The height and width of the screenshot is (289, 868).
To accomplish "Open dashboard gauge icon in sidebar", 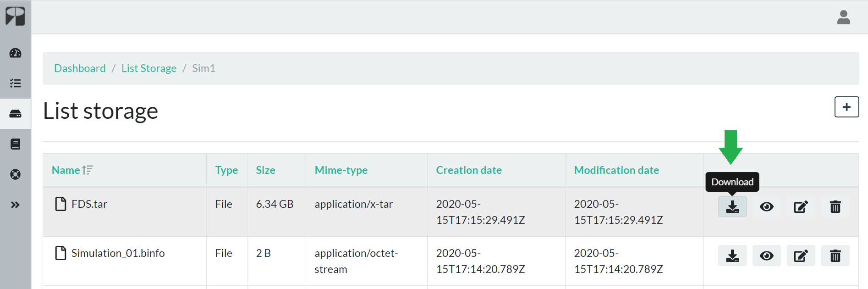I will point(16,53).
